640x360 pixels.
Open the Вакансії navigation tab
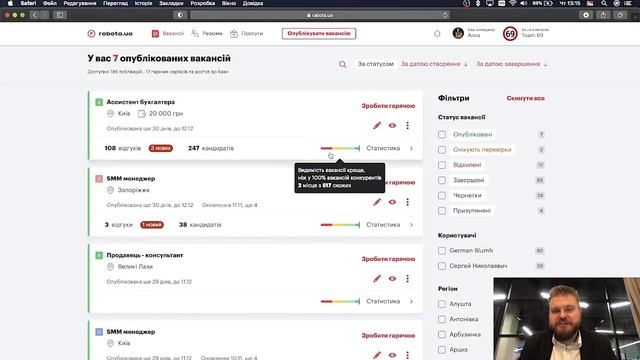coord(168,33)
